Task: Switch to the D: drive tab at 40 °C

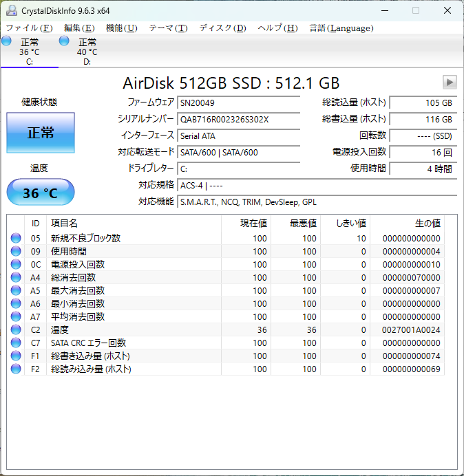Action: point(87,52)
